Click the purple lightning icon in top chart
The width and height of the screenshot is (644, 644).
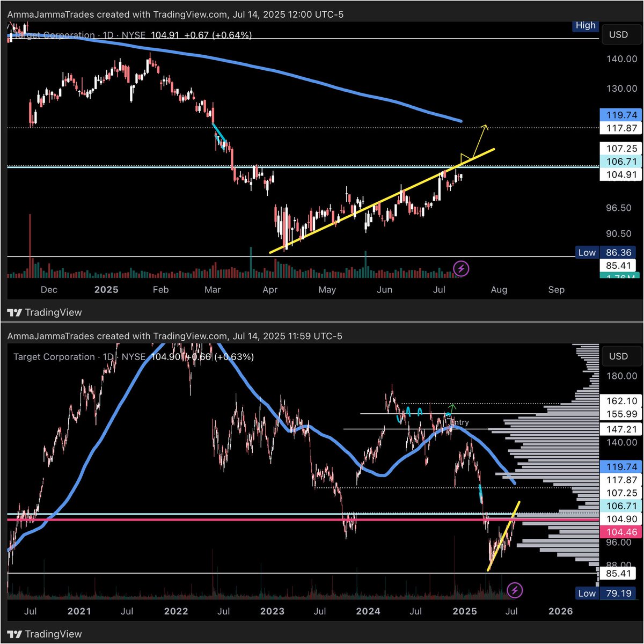tap(462, 268)
